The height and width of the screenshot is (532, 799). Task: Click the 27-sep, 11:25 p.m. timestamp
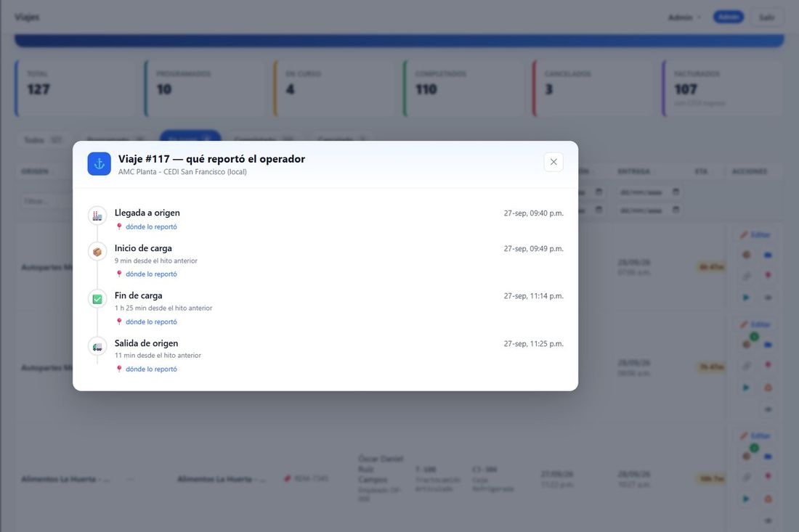(534, 343)
